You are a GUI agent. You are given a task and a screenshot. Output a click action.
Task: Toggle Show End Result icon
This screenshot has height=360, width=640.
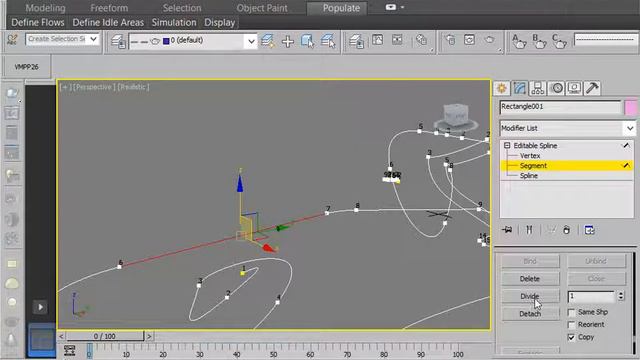(529, 230)
